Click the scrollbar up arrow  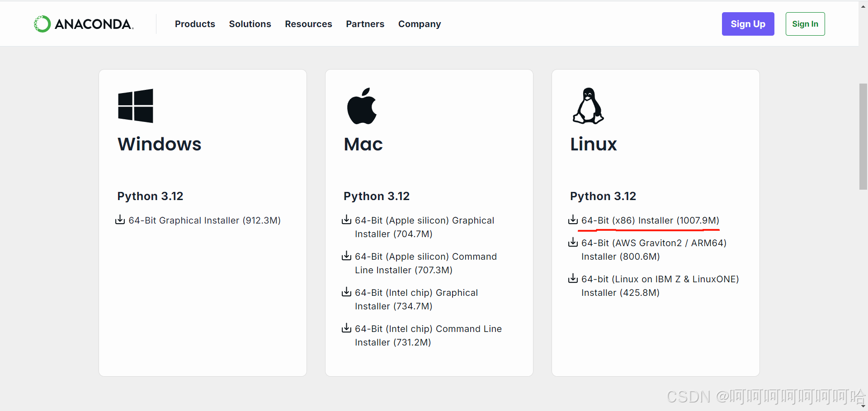point(863,6)
